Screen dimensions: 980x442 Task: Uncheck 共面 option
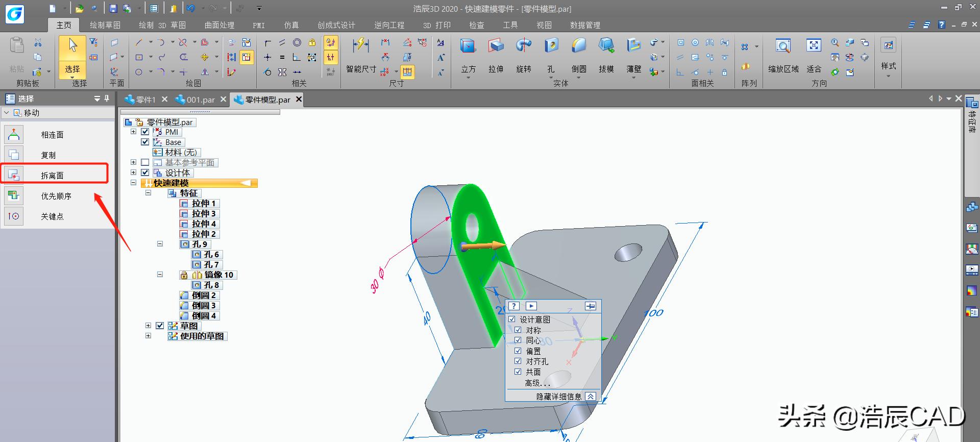pos(518,372)
